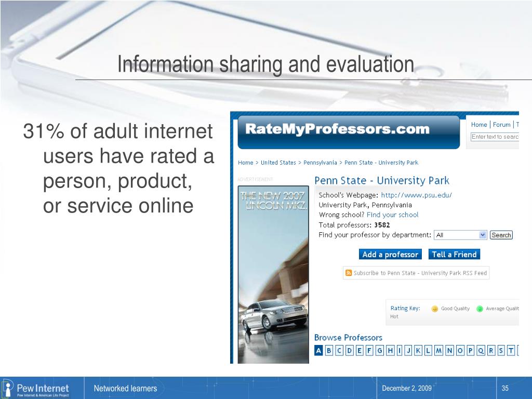Click the Good Quality smiley icon

pyautogui.click(x=435, y=309)
